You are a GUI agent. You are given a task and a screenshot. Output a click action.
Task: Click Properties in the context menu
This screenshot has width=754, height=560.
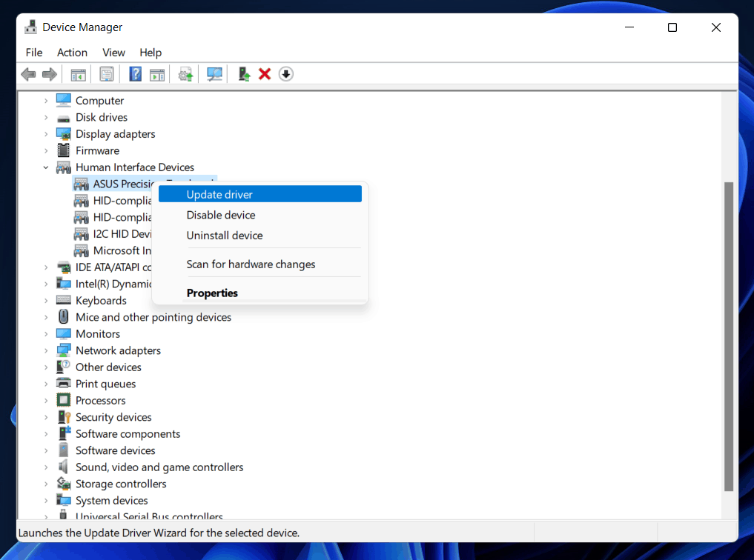(x=212, y=293)
